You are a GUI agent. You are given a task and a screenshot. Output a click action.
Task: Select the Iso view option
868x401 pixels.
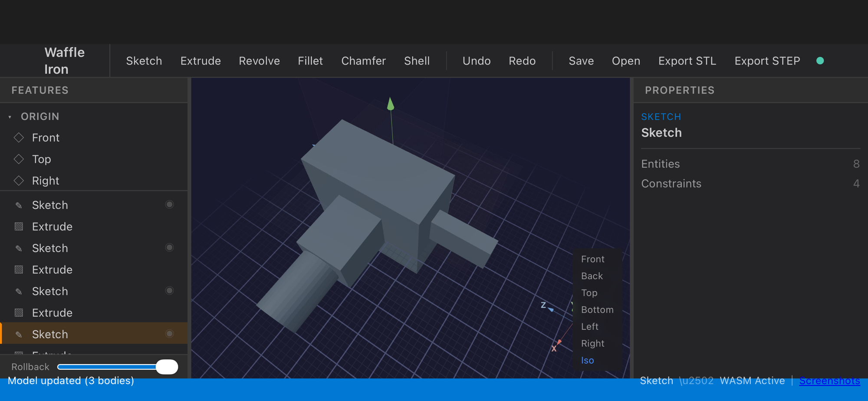coord(587,360)
